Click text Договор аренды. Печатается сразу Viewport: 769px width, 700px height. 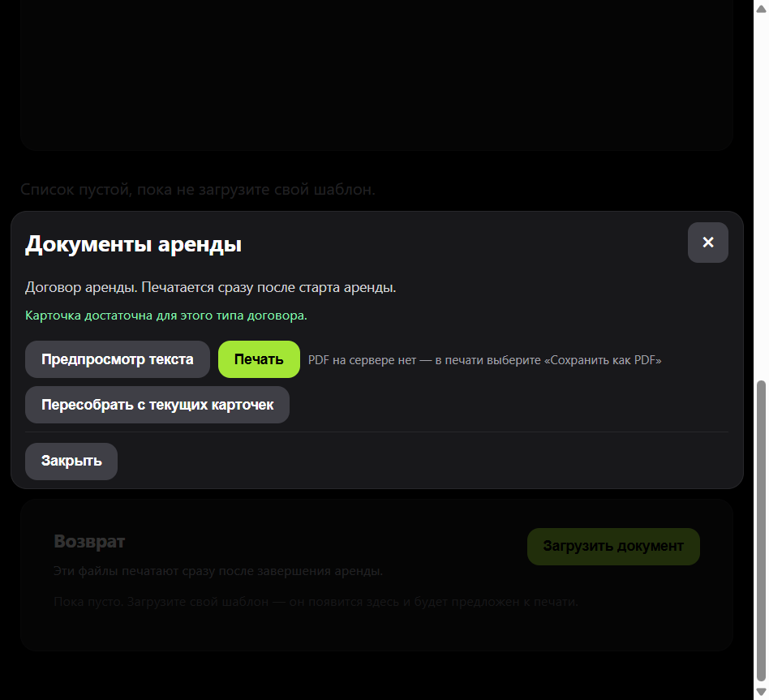pos(210,287)
